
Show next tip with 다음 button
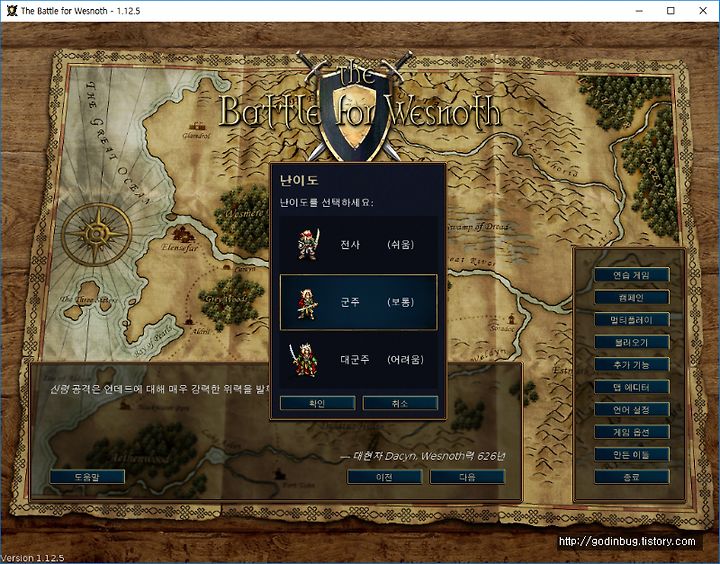click(467, 477)
